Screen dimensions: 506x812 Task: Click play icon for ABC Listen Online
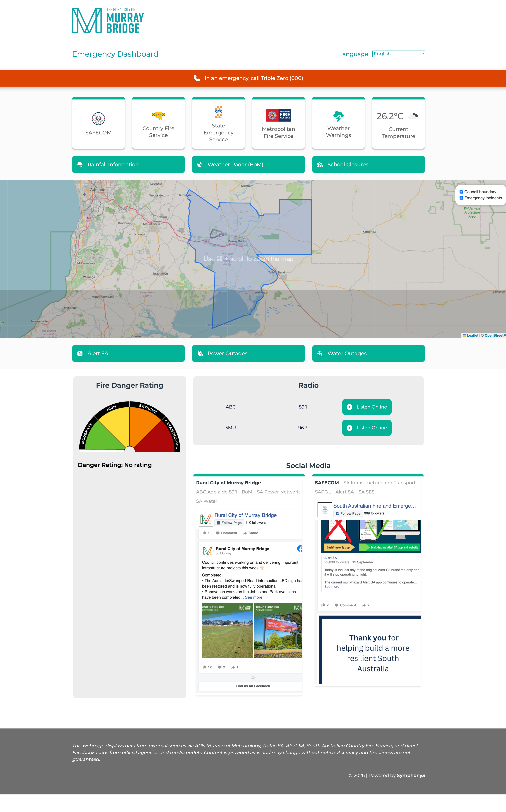tap(349, 407)
